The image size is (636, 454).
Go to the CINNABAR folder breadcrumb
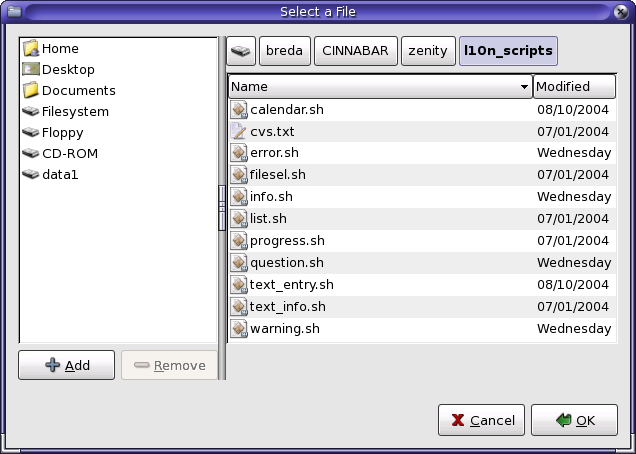355,51
